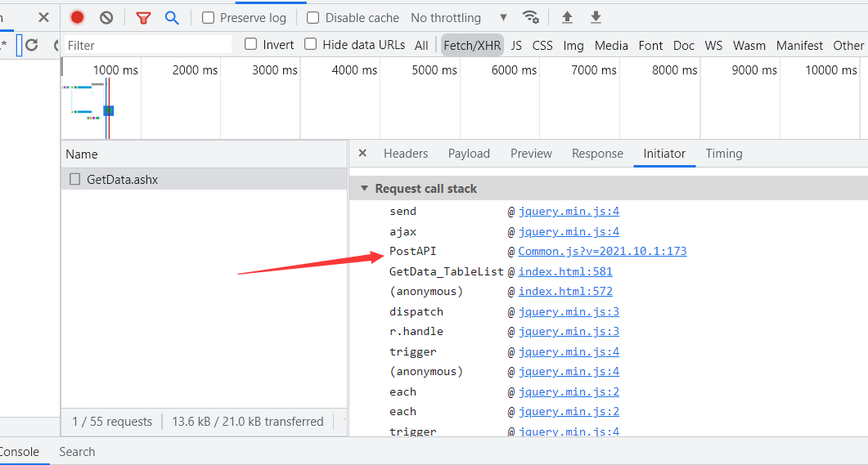Open jquery.min.js:4 link for ajax
868x465 pixels.
pos(569,231)
